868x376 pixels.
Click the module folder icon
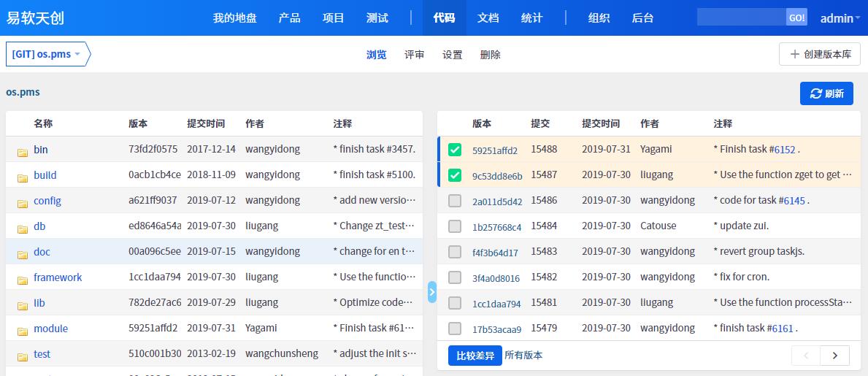(23, 331)
